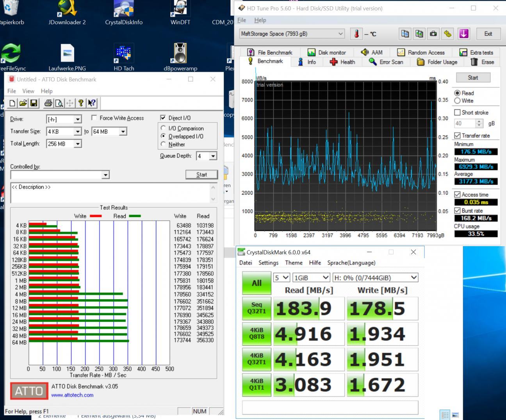
Task: Open the 1GiB test size dropdown in CrystalDiskMark
Action: point(312,277)
